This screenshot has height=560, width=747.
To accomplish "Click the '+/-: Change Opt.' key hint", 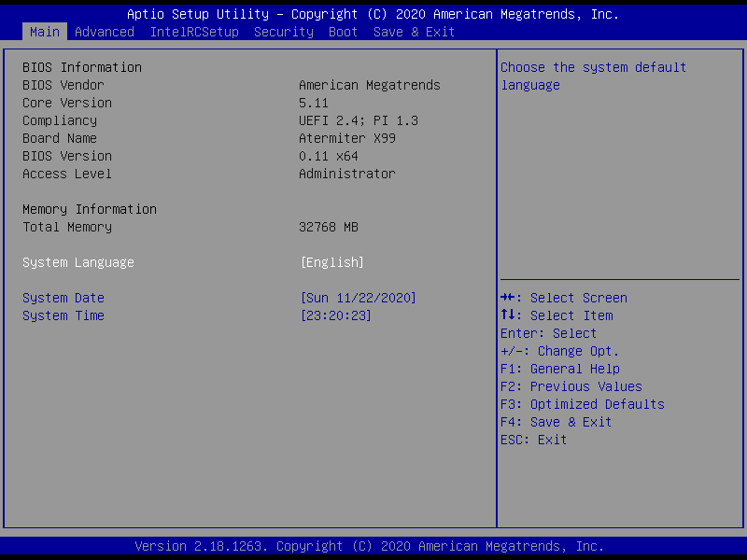I will pos(559,352).
